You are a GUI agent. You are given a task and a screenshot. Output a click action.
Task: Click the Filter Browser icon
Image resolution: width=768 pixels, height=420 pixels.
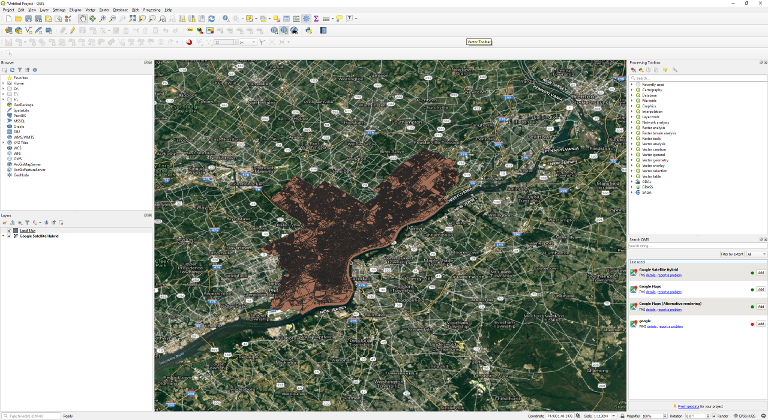pos(20,70)
